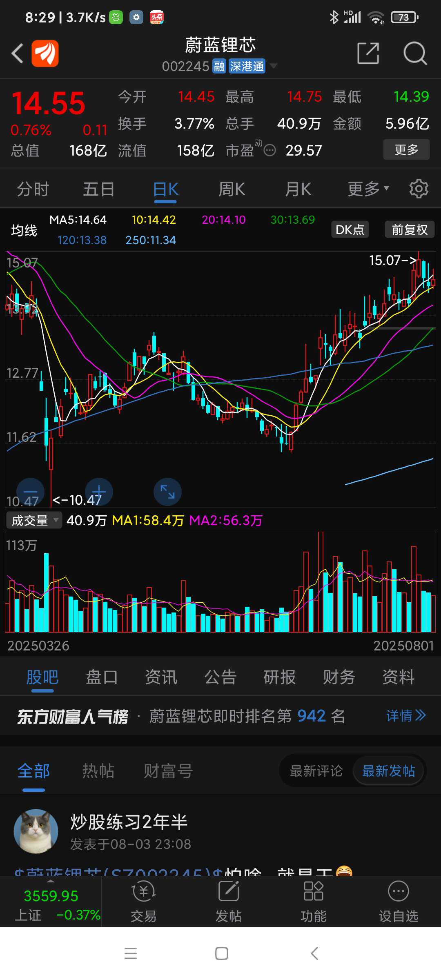Open the user's cat avatar
This screenshot has height=980, width=441.
pos(36,831)
